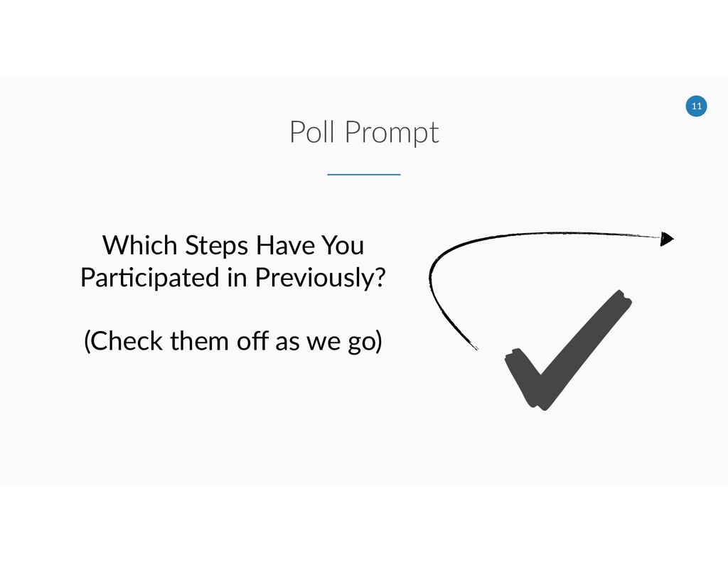Screen dimensions: 728x562
Task: Click the text '(Check them off as we go)'
Action: (232, 342)
